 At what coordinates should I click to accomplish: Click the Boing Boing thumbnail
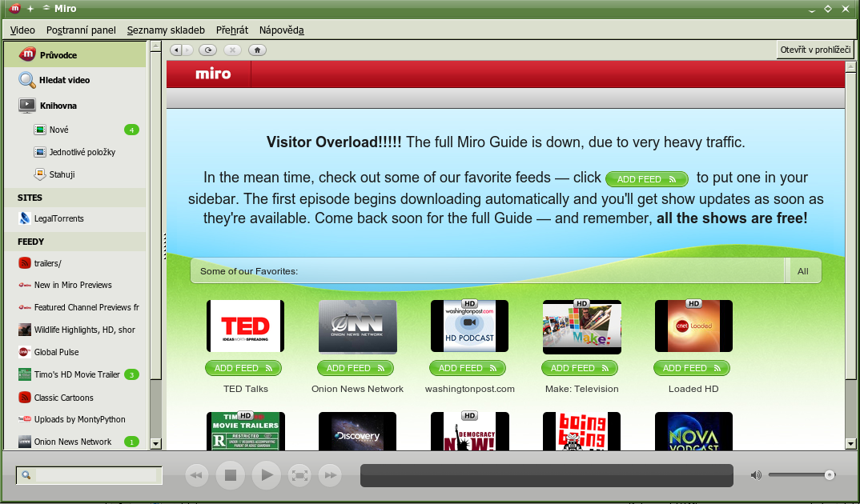(x=582, y=431)
